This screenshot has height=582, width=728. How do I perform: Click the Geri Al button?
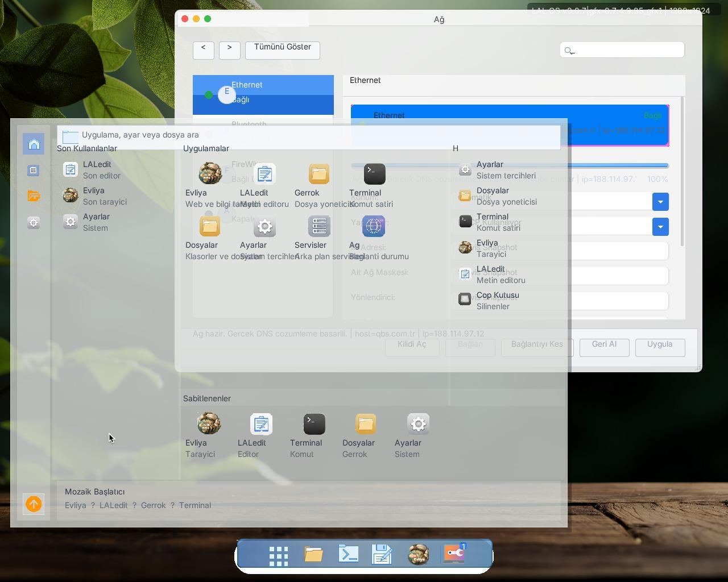(605, 347)
